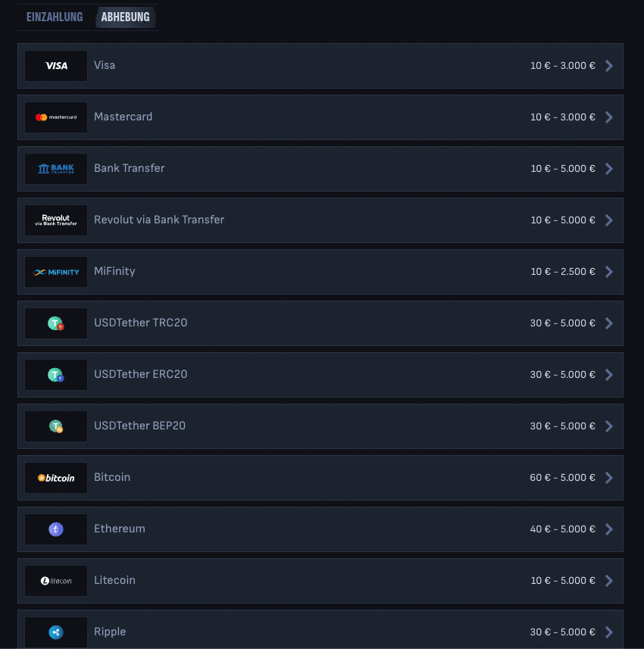The height and width of the screenshot is (649, 644).
Task: Click the Bank Transfer logo icon
Action: tap(56, 169)
